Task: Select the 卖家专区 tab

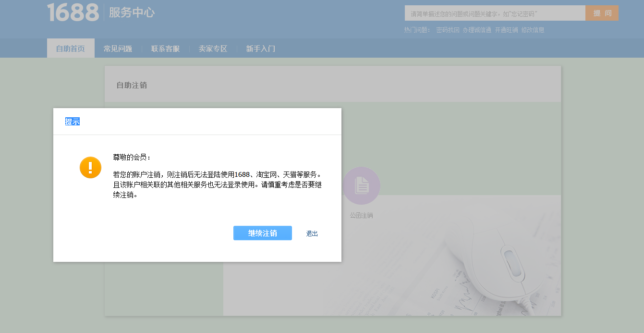Action: pyautogui.click(x=213, y=49)
